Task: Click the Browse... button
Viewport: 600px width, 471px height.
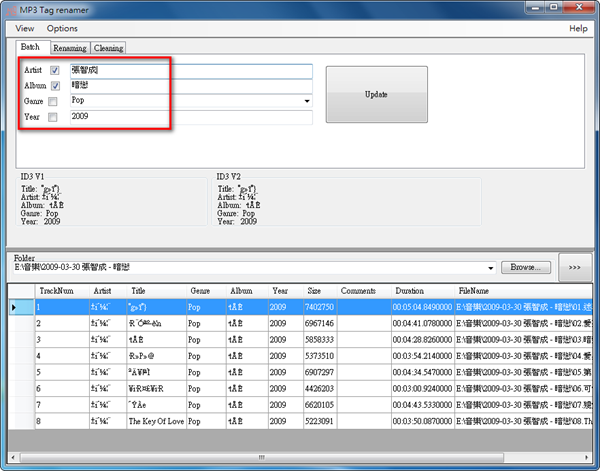Action: pos(526,267)
